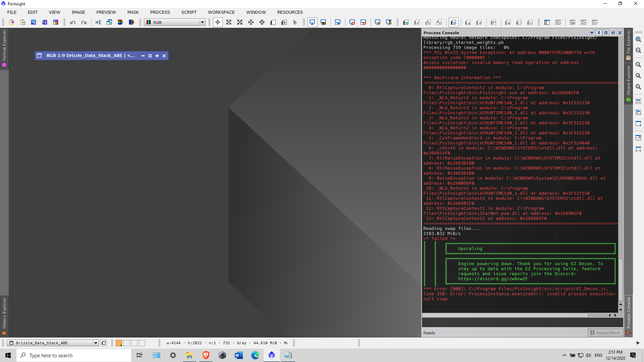The height and width of the screenshot is (362, 644).
Task: Click the Discord link in console
Action: 493,279
